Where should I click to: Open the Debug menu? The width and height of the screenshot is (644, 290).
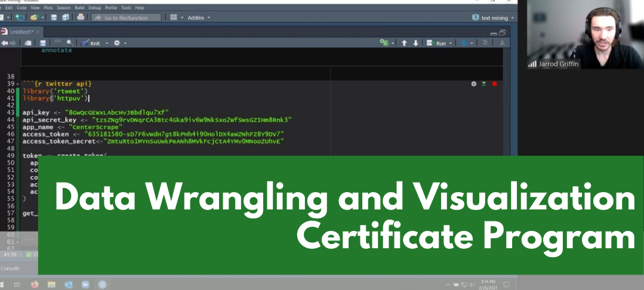94,7
